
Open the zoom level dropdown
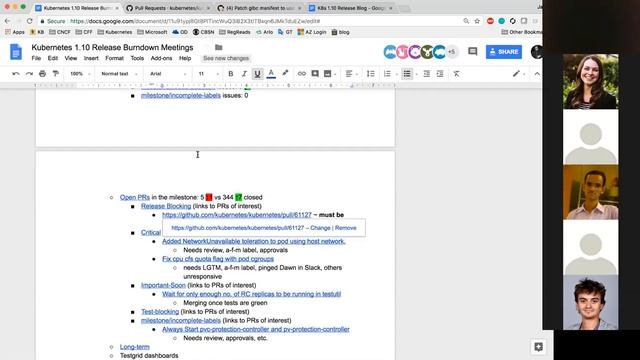click(80, 74)
